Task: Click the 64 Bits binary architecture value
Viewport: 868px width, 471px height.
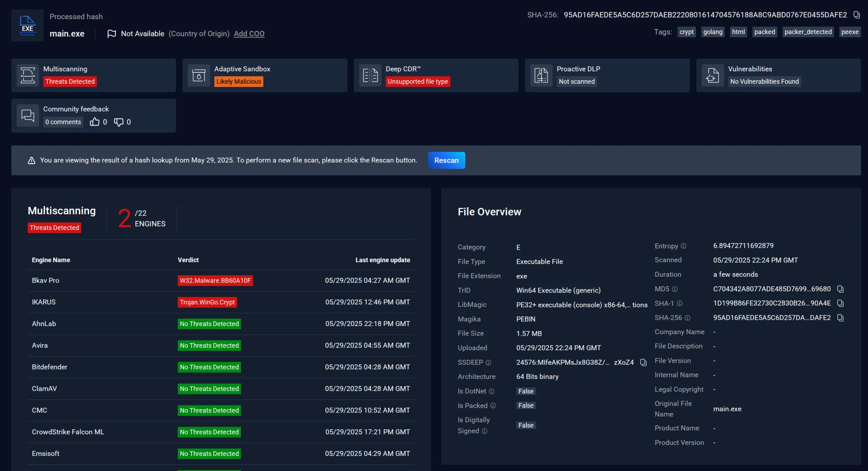Action: (538, 377)
